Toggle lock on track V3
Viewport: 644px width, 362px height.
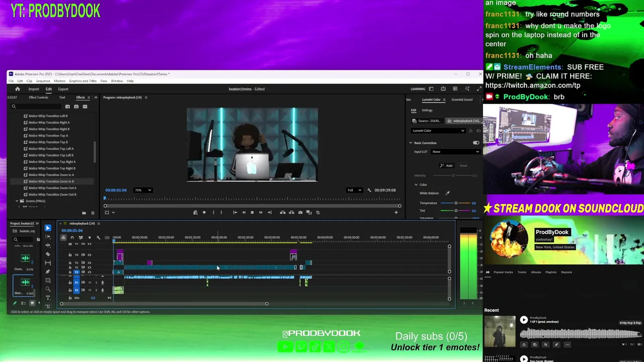pos(70,262)
